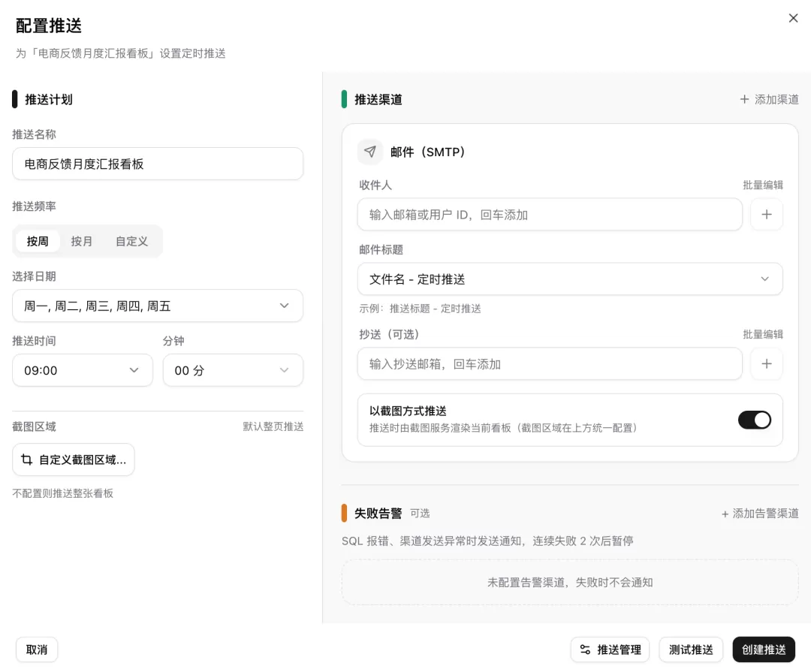Open 推送管理 button label
This screenshot has width=811, height=672.
click(619, 649)
